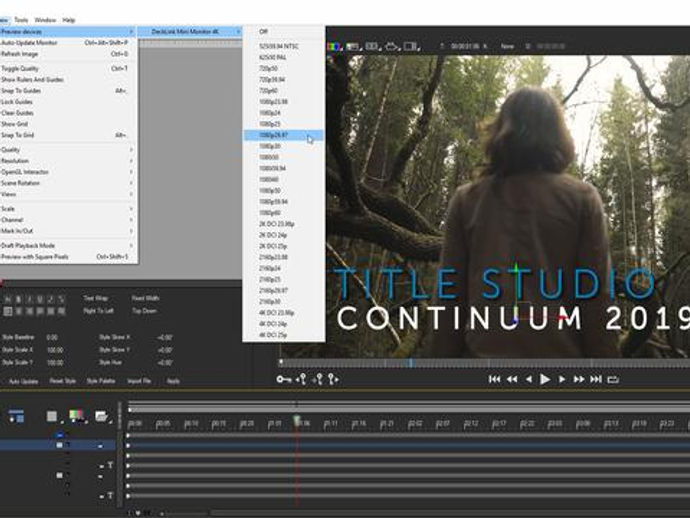
Task: Toggle the Auto Update option
Action: (23, 381)
